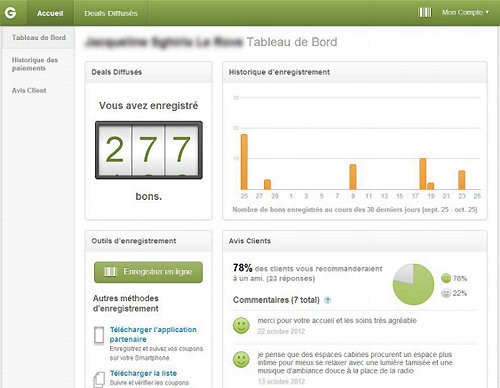Click the Enregistrer en ligne button

pos(148,272)
